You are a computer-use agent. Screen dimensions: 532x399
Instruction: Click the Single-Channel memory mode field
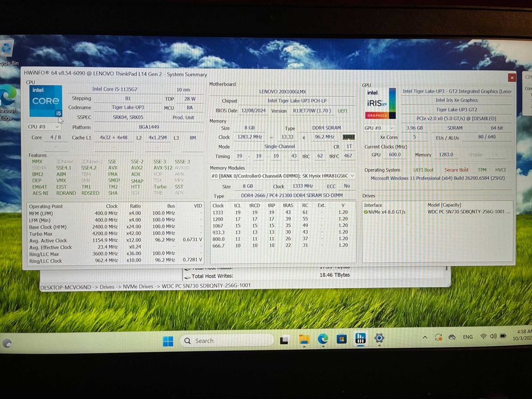tap(279, 146)
